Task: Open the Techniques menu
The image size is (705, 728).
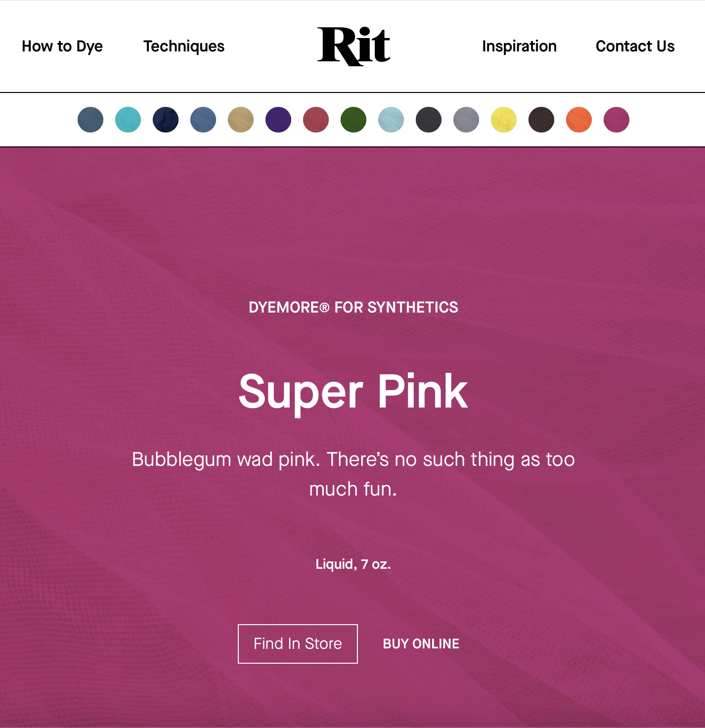Action: (184, 46)
